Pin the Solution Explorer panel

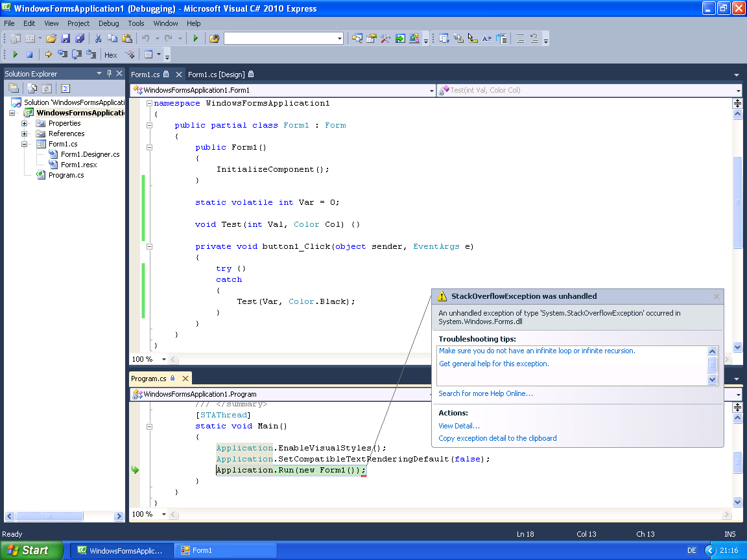pos(109,73)
